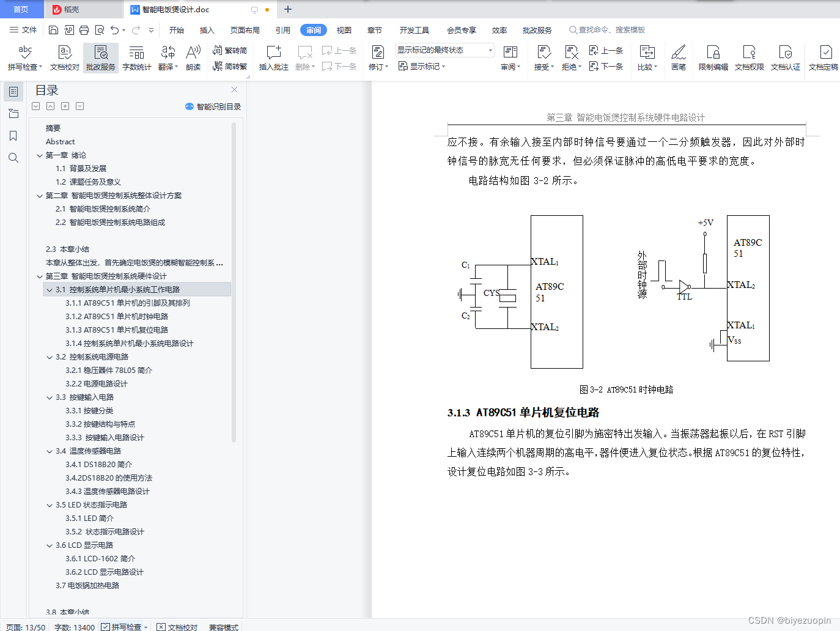Open the 审阅 review pane button
The height and width of the screenshot is (631, 840).
[x=510, y=58]
